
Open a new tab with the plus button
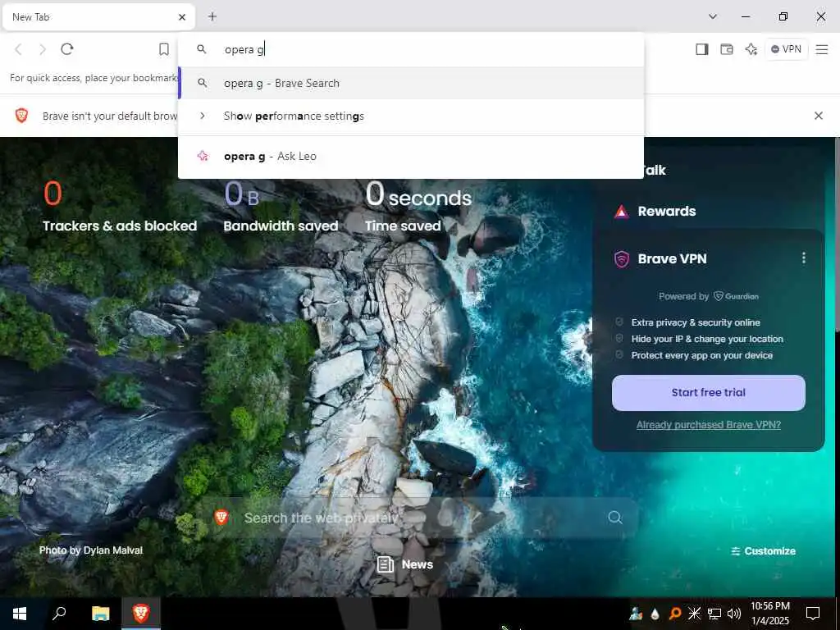pos(212,16)
